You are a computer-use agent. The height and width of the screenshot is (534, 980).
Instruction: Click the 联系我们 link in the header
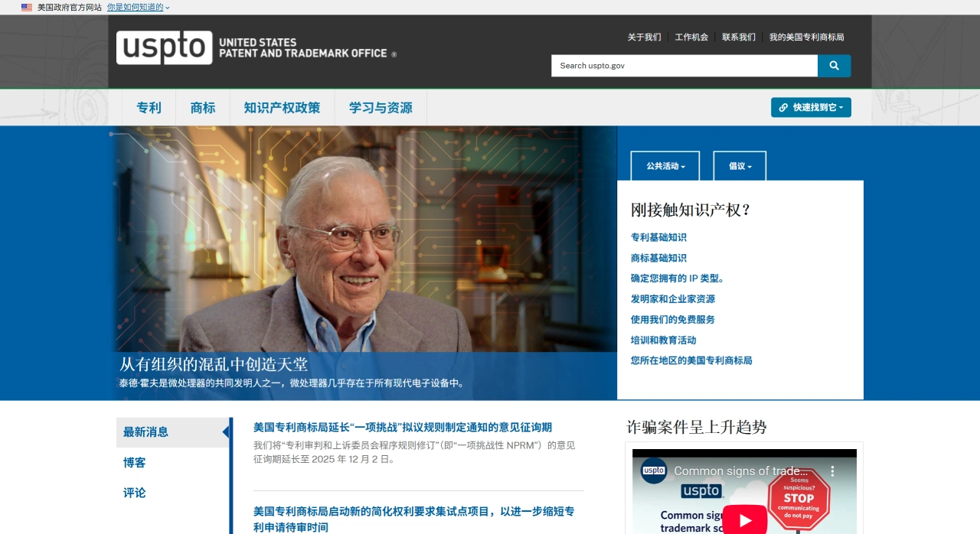[x=738, y=37]
